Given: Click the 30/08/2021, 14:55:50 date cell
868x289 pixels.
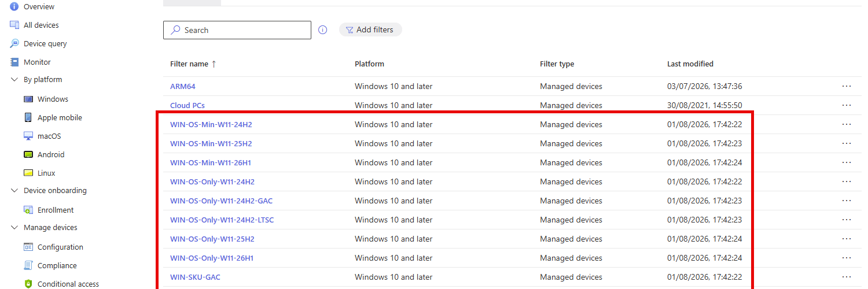Looking at the screenshot, I should [x=704, y=105].
